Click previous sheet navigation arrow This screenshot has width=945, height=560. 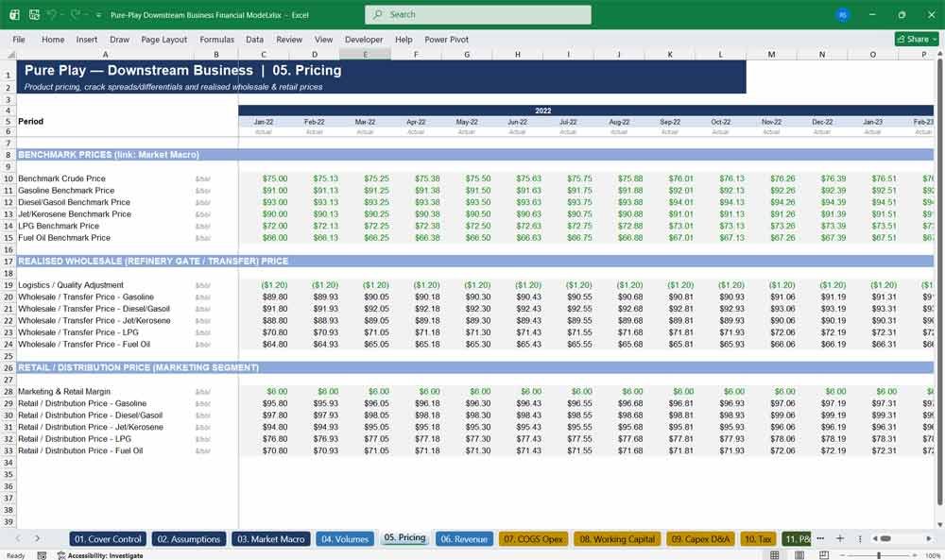point(18,538)
